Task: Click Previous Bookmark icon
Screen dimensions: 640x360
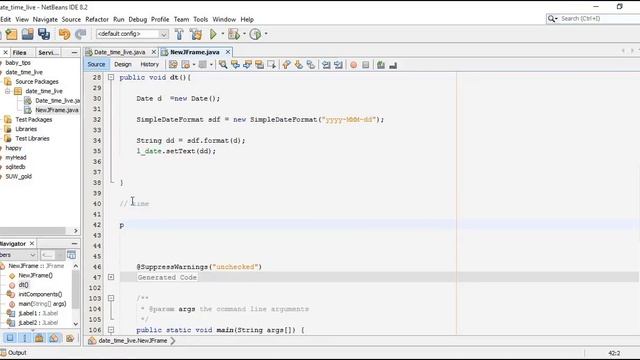Action: click(x=286, y=65)
